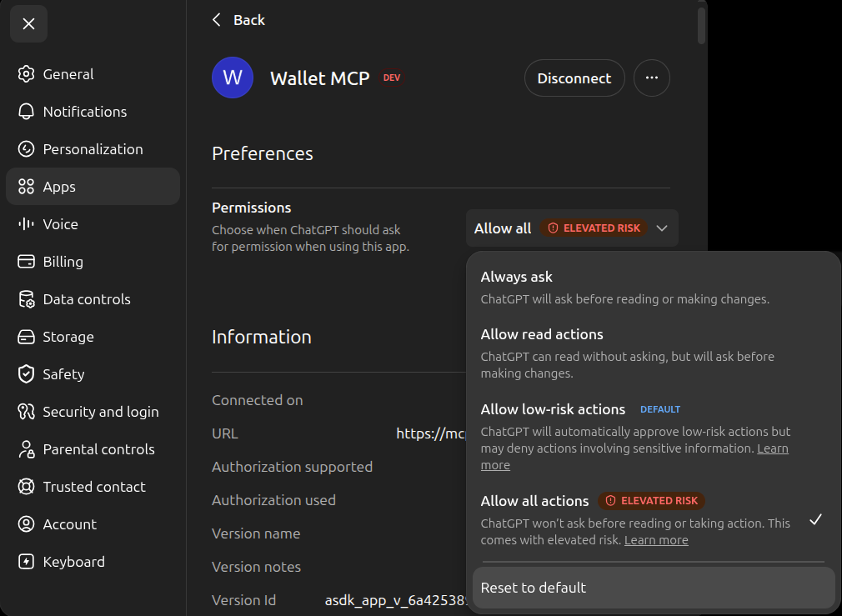Select Always ask permission option
The height and width of the screenshot is (616, 842).
point(654,288)
